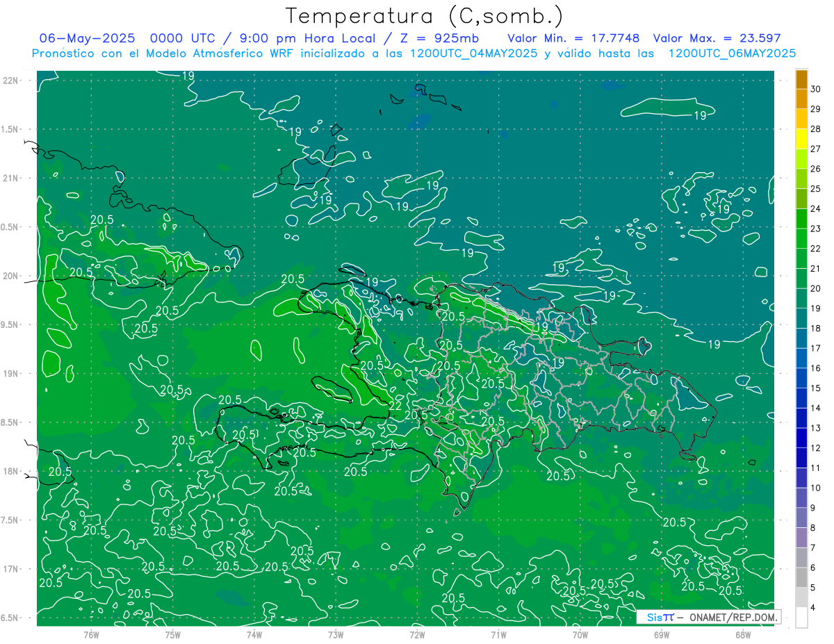This screenshot has height=644, width=834.
Task: Click color bar segment between 22 and 23
Action: tap(801, 238)
